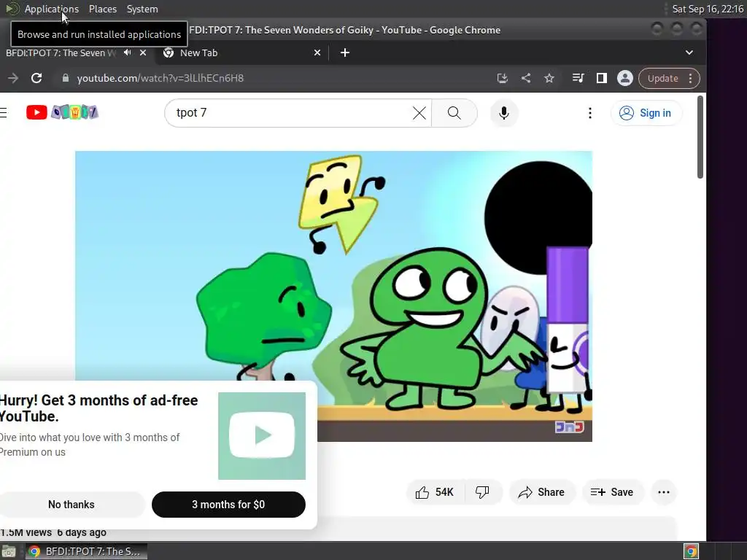Click Chrome icon at panel right
The height and width of the screenshot is (560, 747).
click(691, 551)
